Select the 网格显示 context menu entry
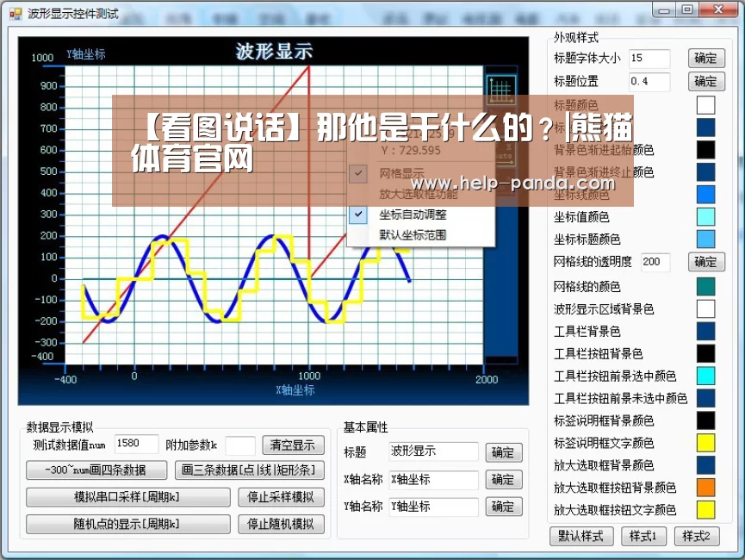The height and width of the screenshot is (560, 745). (401, 173)
